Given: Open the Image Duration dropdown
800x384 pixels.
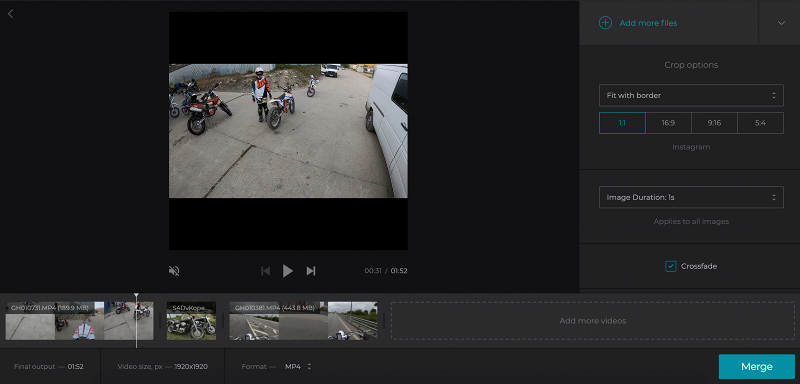Looking at the screenshot, I should click(x=691, y=197).
